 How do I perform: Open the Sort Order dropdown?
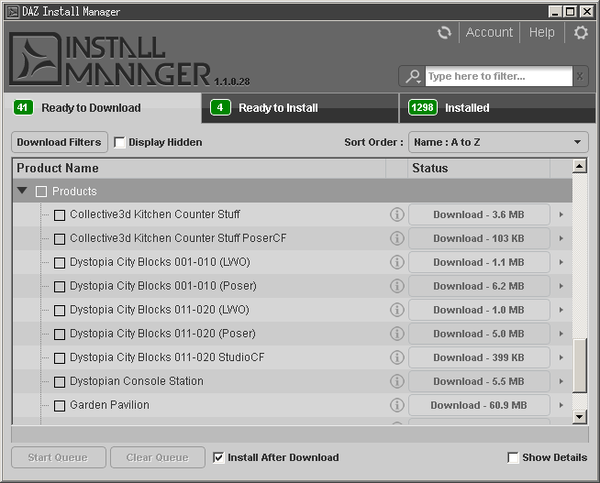tap(498, 142)
